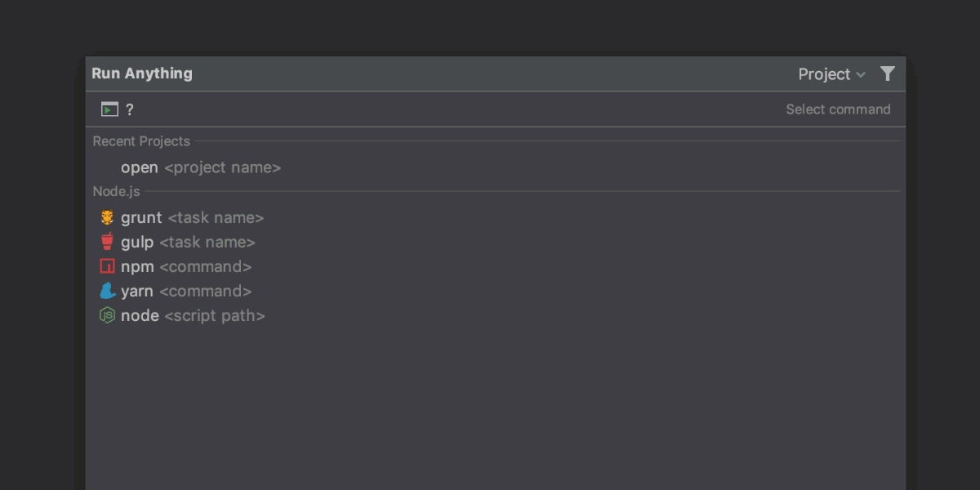The height and width of the screenshot is (490, 980).
Task: Click the "Recent Projects" group header
Action: [x=141, y=141]
